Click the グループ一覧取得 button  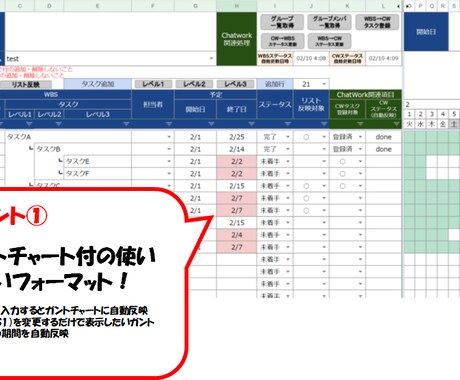(x=282, y=22)
